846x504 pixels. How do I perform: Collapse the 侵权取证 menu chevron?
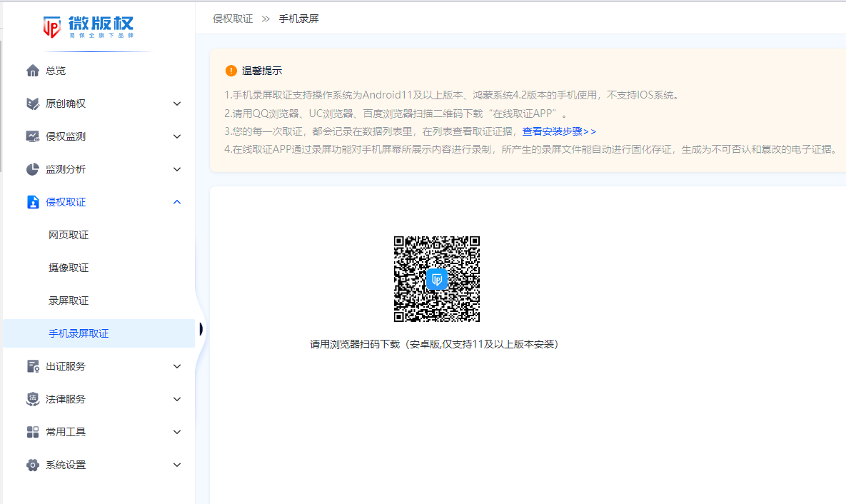tap(177, 202)
